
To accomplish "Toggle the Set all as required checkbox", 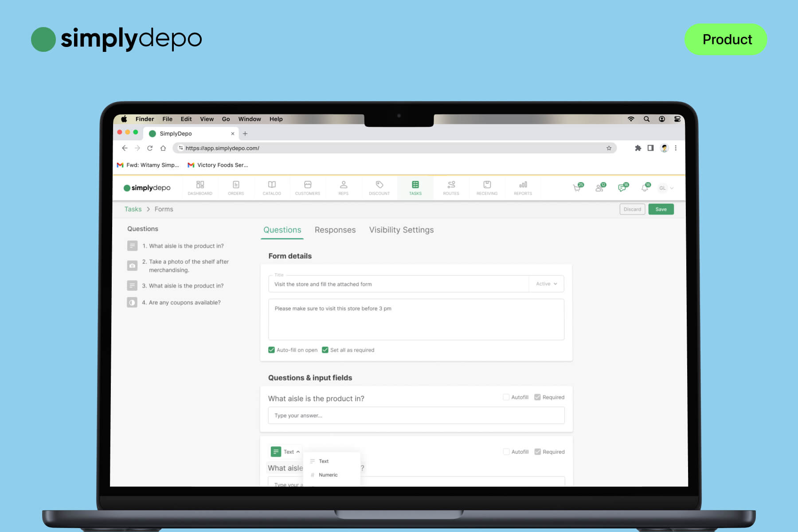I will tap(325, 350).
